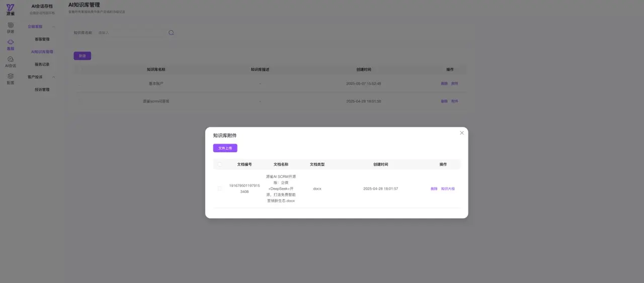Screen dimensions: 644x283
Task: Open 附件 for 源雀scrm问答库 row
Action: (455, 101)
